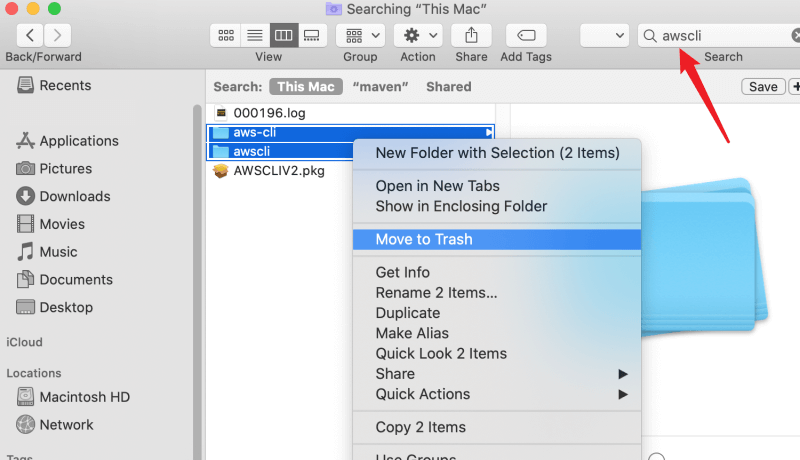Screen dimensions: 800x460
Task: Open the Group dropdown in toolbar
Action: (x=360, y=35)
